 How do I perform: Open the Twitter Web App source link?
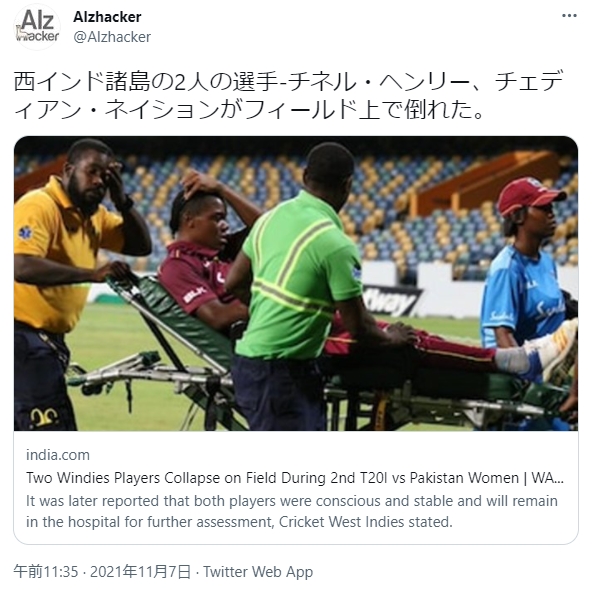258,571
